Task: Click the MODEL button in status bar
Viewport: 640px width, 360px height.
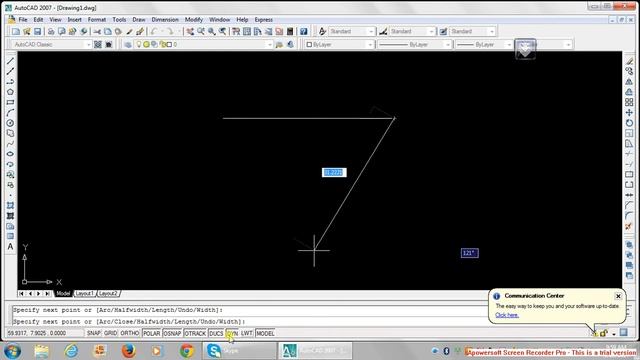Action: coord(265,333)
